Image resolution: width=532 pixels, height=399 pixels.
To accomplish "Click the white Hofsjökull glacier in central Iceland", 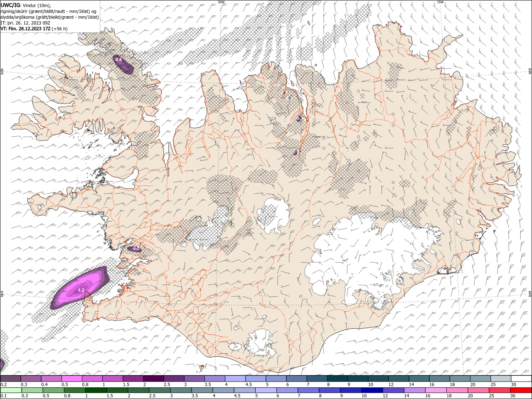I will (x=273, y=216).
